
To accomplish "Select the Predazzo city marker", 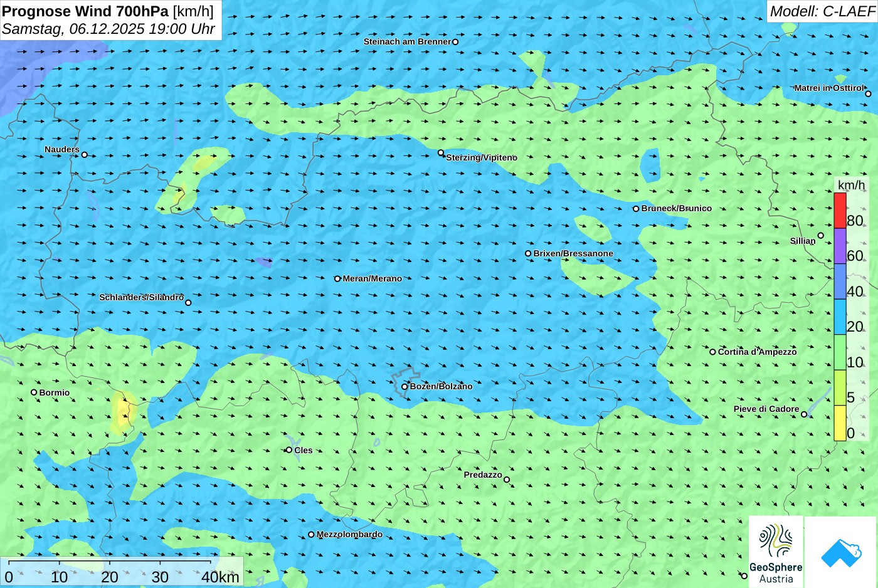I will click(x=507, y=480).
